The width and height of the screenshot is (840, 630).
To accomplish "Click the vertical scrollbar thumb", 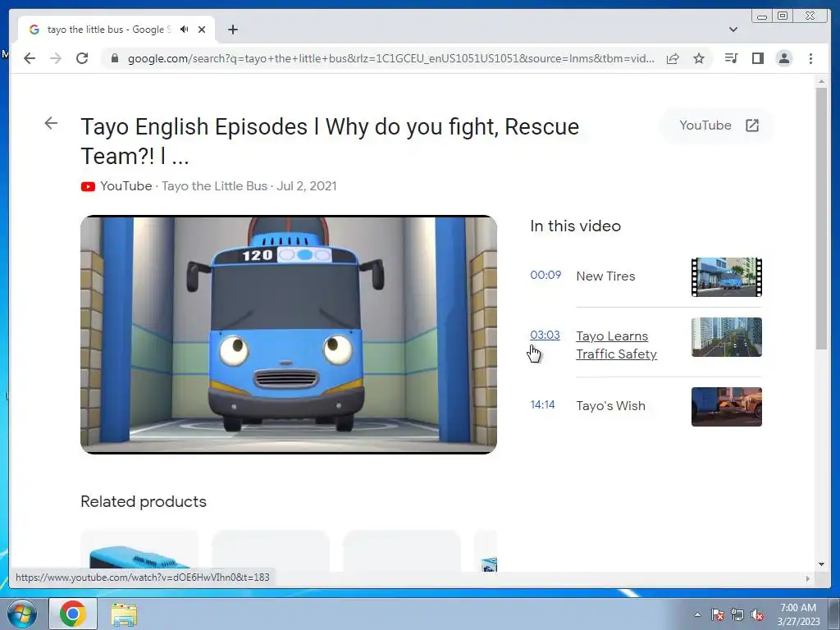I will point(821,218).
